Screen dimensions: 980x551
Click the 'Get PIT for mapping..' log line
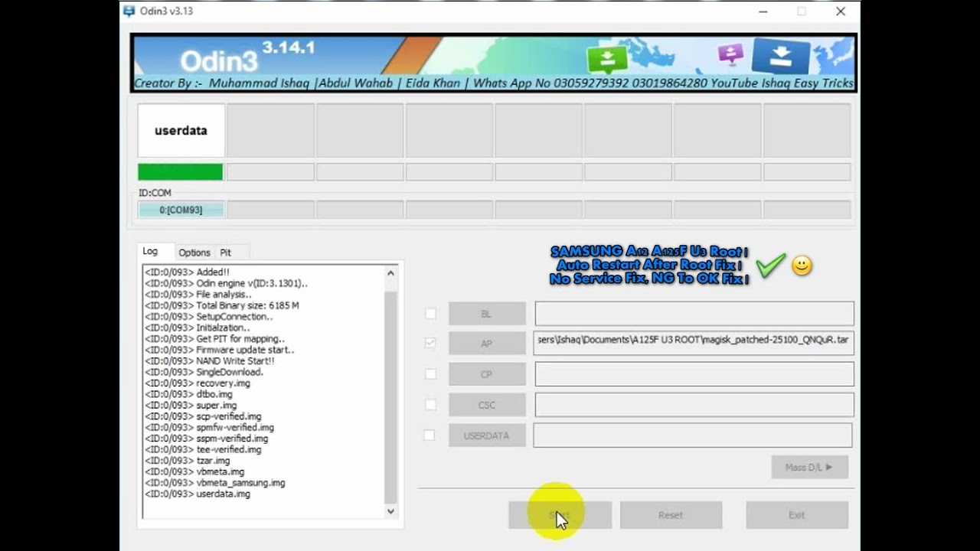coord(215,339)
